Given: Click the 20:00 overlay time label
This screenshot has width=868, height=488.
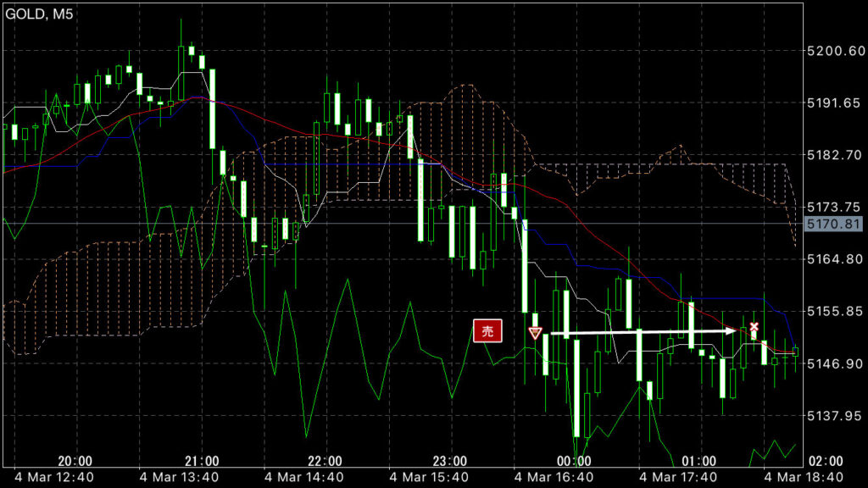Looking at the screenshot, I should point(75,462).
